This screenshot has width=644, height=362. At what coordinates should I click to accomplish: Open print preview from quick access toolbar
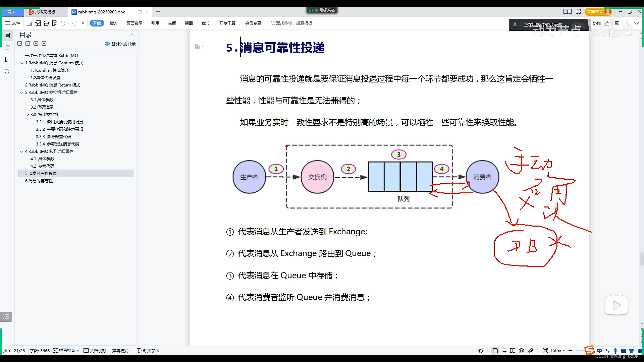[x=55, y=23]
